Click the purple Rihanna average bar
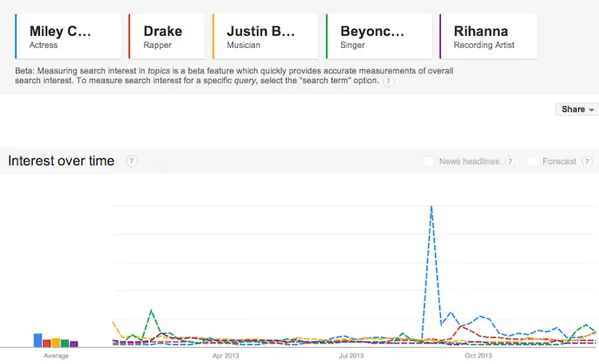Screen dimensions: 599x364 [73, 344]
